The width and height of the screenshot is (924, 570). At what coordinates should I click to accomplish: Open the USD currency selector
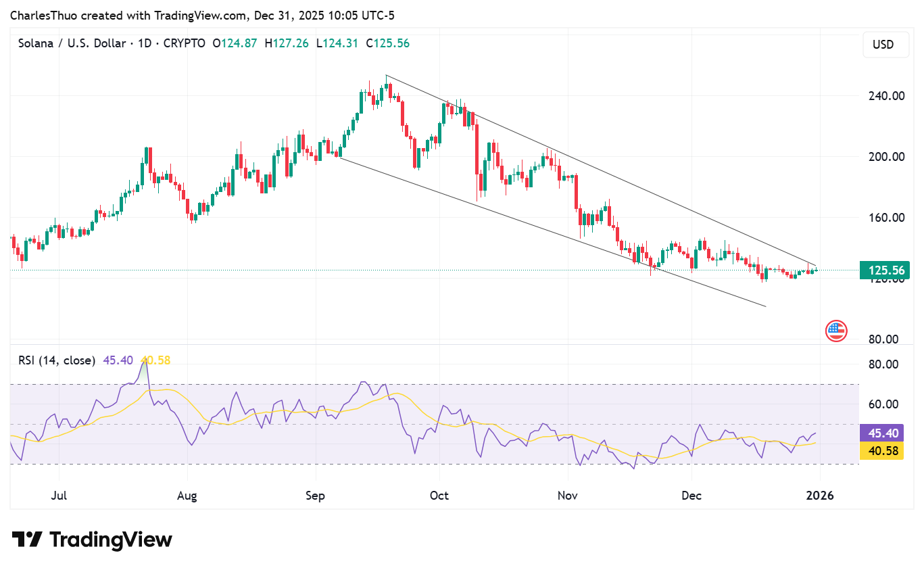[x=883, y=45]
